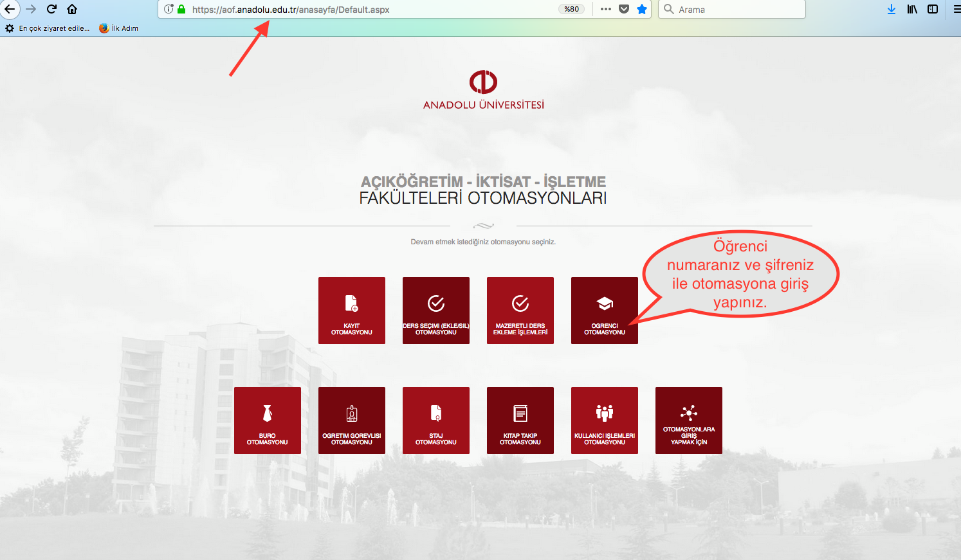The width and height of the screenshot is (961, 560).
Task: Click the 'AÇIKÖĞRETİM - İKTİSAT - İŞLETME' heading
Action: [x=483, y=182]
